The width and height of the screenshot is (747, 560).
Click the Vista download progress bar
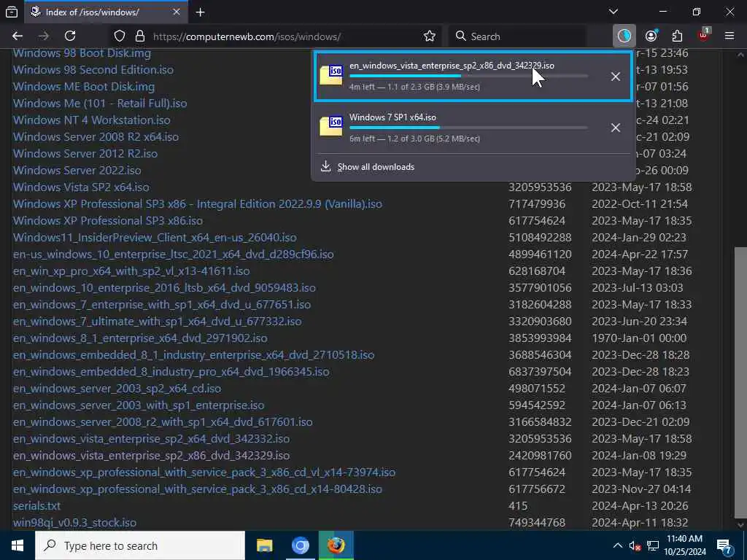click(469, 76)
